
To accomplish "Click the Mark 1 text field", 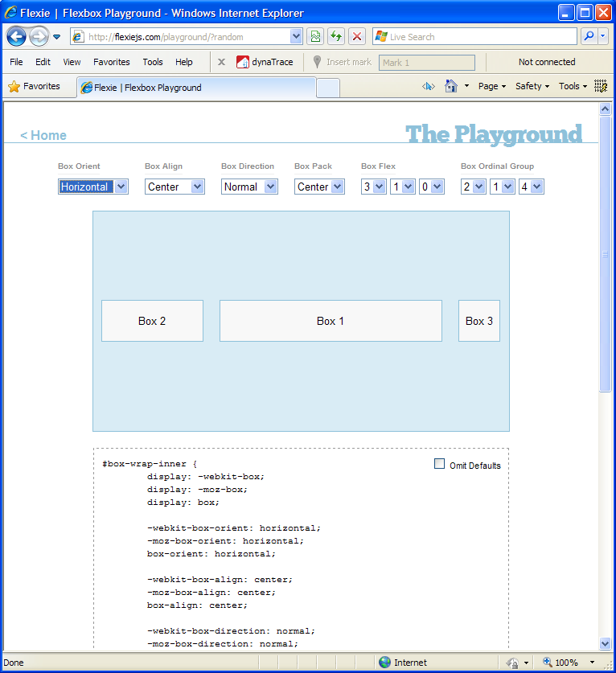I will point(427,63).
